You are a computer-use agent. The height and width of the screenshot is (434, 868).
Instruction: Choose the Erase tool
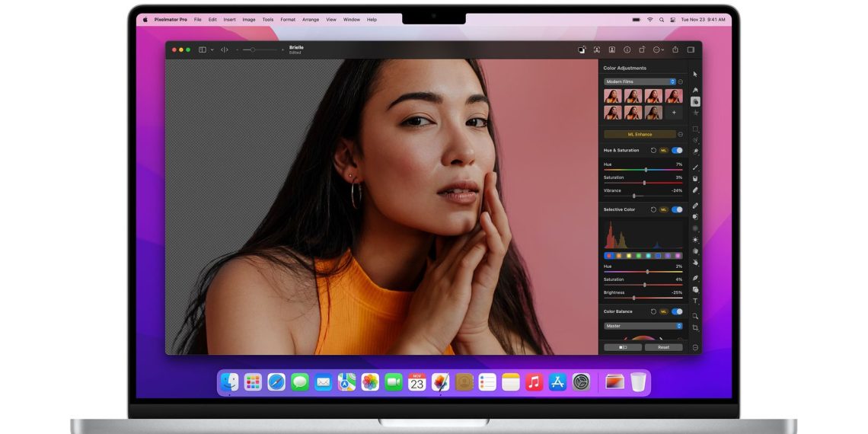click(x=695, y=190)
